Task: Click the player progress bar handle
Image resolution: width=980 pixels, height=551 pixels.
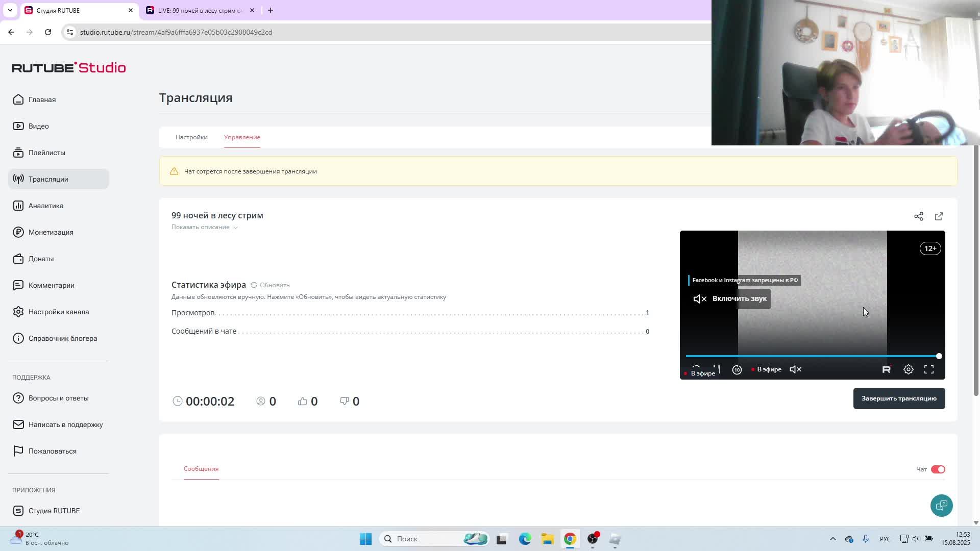Action: [939, 356]
